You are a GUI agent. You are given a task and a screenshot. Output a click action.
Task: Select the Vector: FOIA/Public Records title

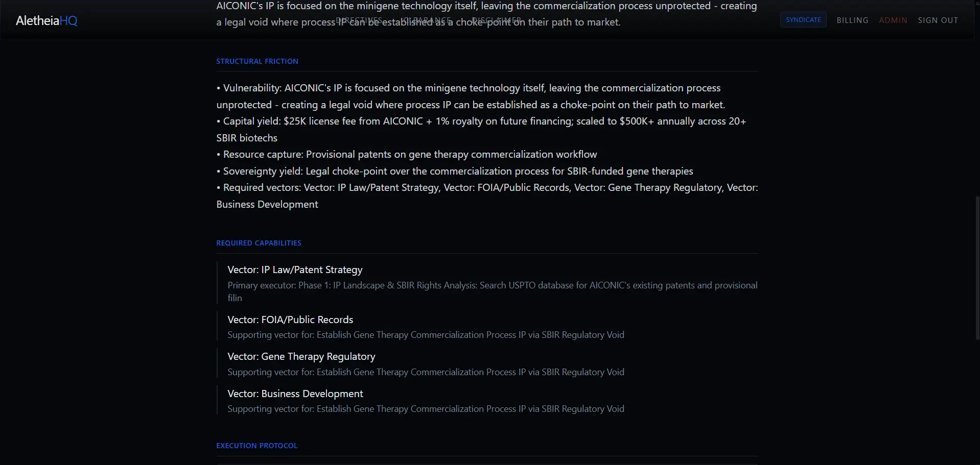(x=290, y=320)
